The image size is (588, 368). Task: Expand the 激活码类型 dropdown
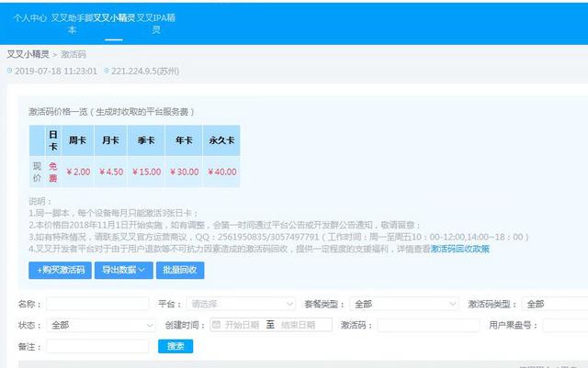[x=552, y=304]
